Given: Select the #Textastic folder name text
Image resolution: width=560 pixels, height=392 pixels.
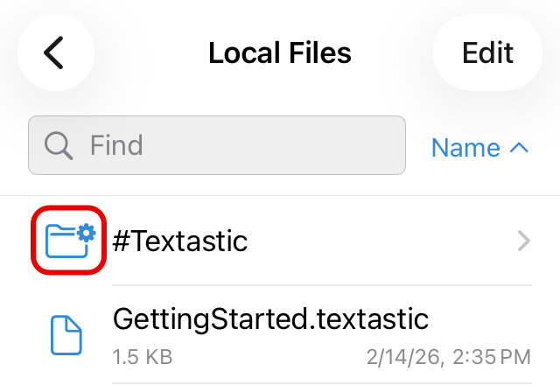Looking at the screenshot, I should coord(180,241).
